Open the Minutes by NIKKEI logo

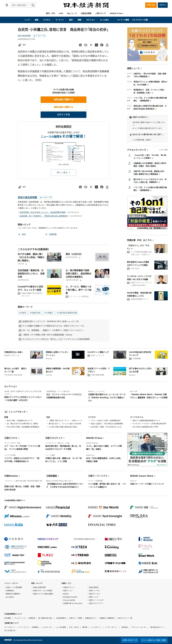click(x=17, y=516)
